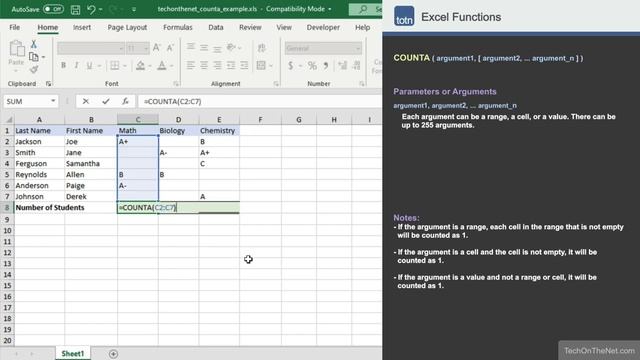Switch to the Home ribbon tab
This screenshot has width=640, height=360.
48,27
